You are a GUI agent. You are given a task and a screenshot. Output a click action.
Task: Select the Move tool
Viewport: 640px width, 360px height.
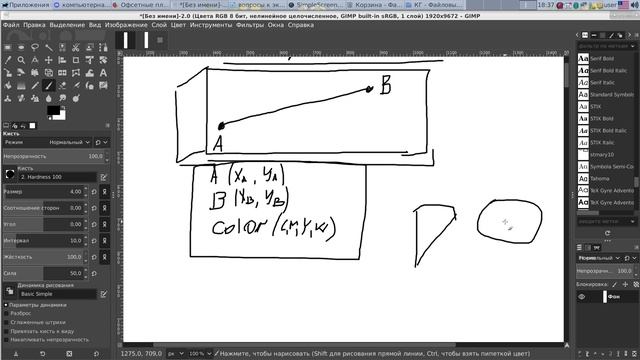(49, 60)
